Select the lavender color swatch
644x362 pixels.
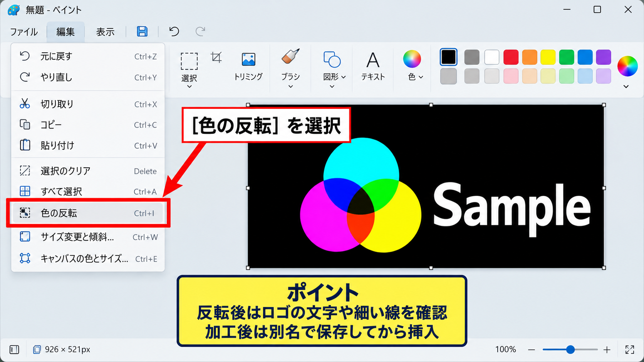point(604,76)
